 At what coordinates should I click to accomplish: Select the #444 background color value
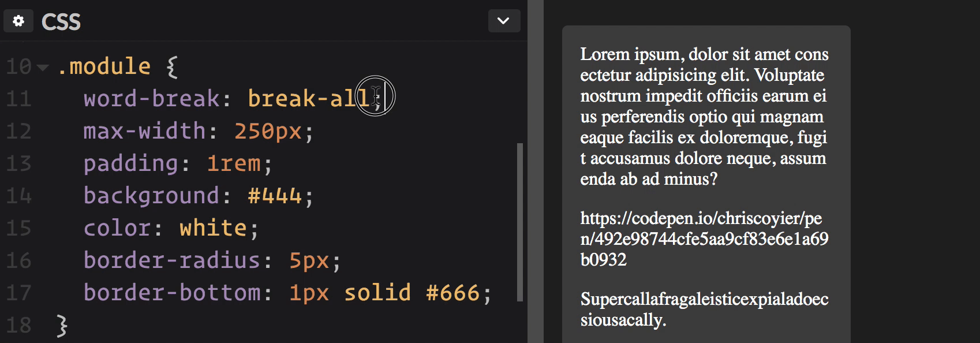pyautogui.click(x=275, y=196)
